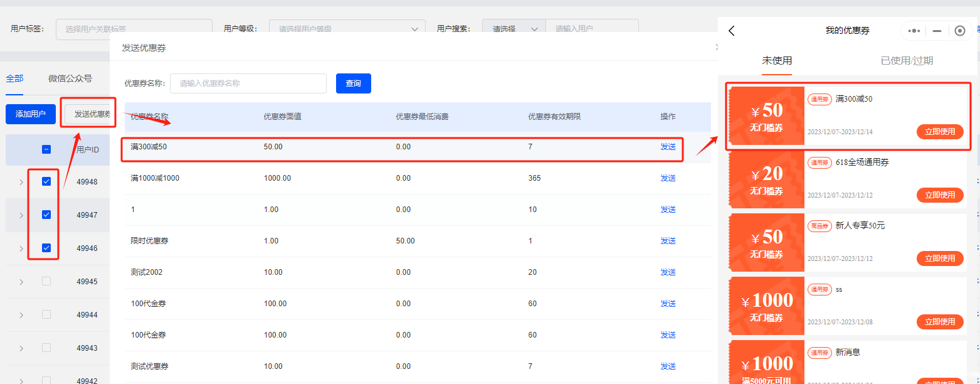Image resolution: width=980 pixels, height=384 pixels.
Task: Click the blue 查询 button
Action: click(x=353, y=83)
